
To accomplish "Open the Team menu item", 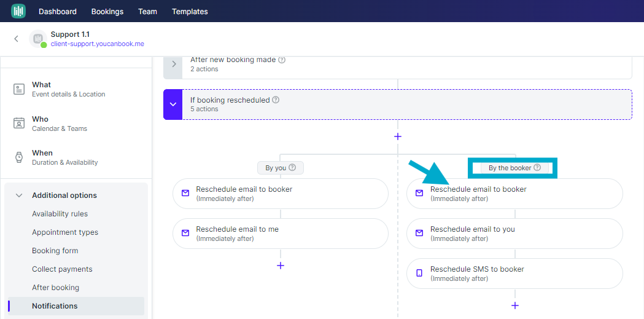I will coord(147,12).
